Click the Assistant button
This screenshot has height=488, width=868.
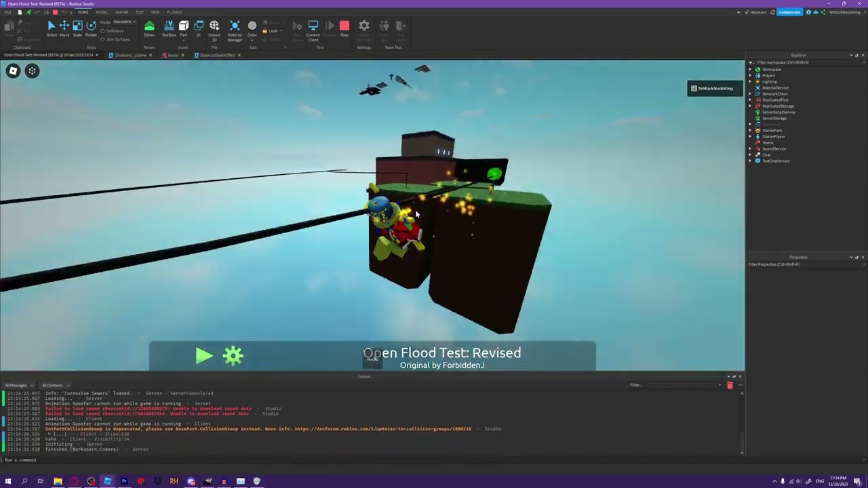pyautogui.click(x=755, y=12)
